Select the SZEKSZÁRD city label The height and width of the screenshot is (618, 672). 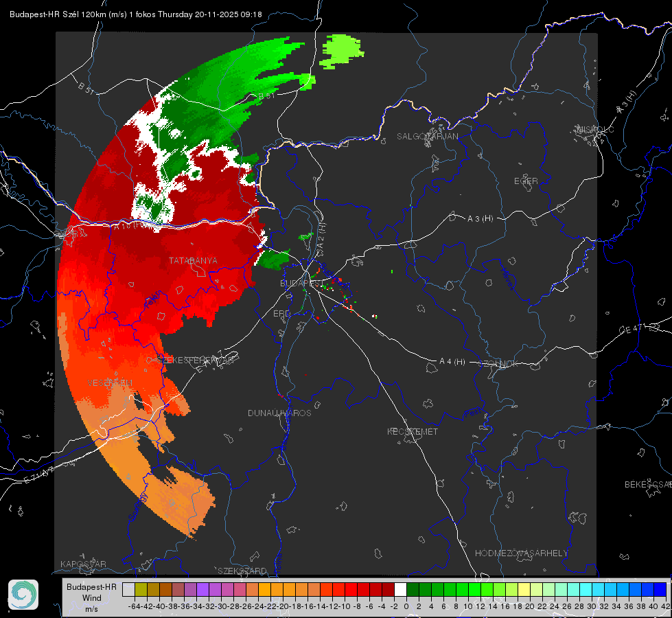point(242,571)
